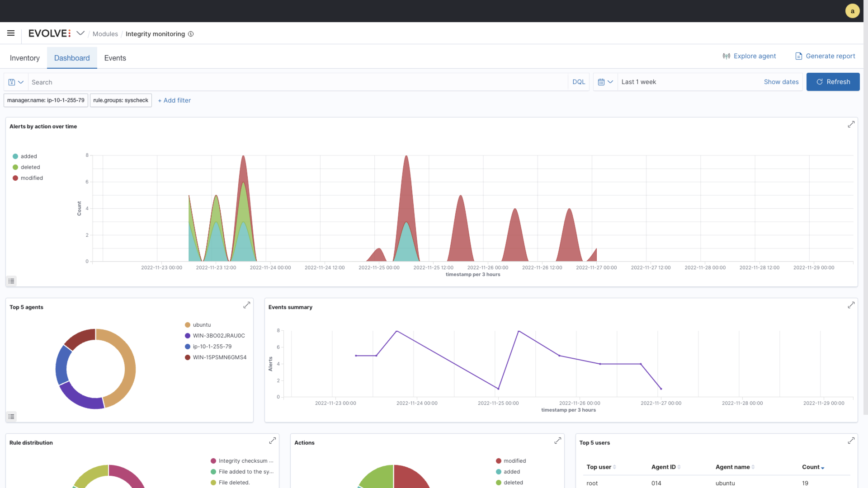Click inside the Search input field

point(181,82)
